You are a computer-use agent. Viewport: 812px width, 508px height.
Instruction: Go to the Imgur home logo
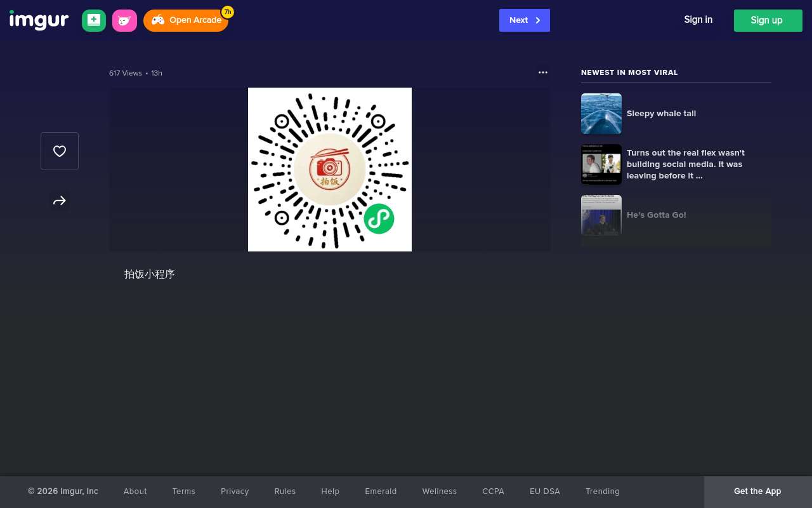pos(39,20)
